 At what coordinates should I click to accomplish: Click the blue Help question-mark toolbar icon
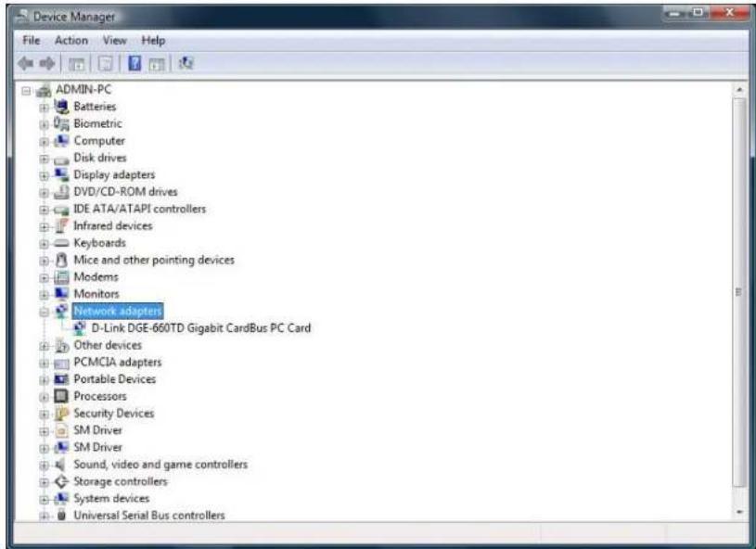[135, 63]
